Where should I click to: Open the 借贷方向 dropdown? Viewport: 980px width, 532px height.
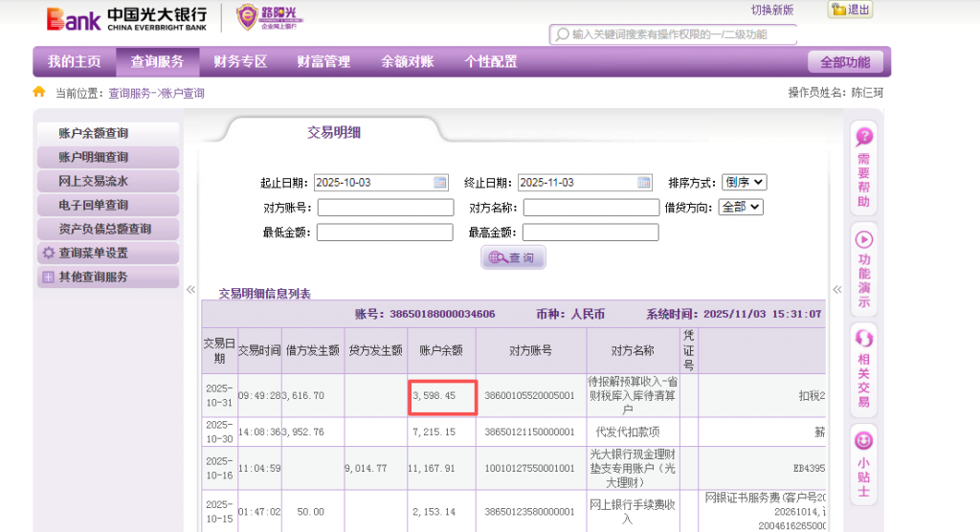(x=741, y=207)
